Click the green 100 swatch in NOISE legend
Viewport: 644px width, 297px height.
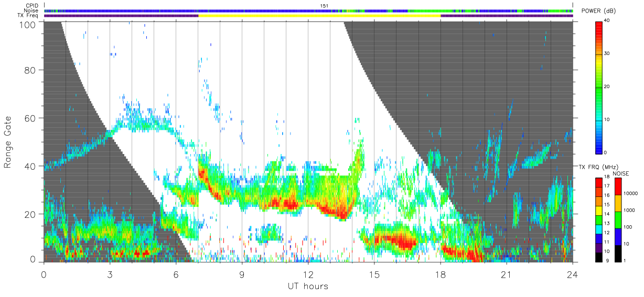tap(618, 219)
